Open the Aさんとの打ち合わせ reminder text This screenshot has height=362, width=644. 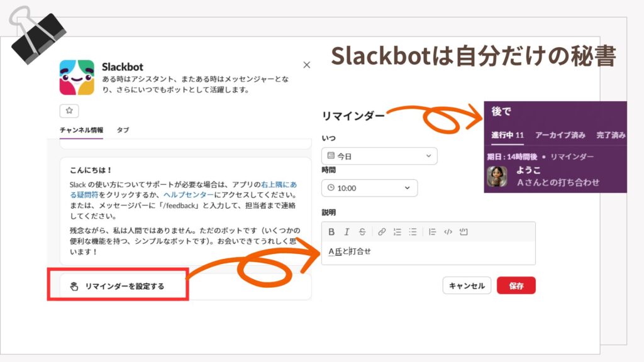click(x=558, y=183)
